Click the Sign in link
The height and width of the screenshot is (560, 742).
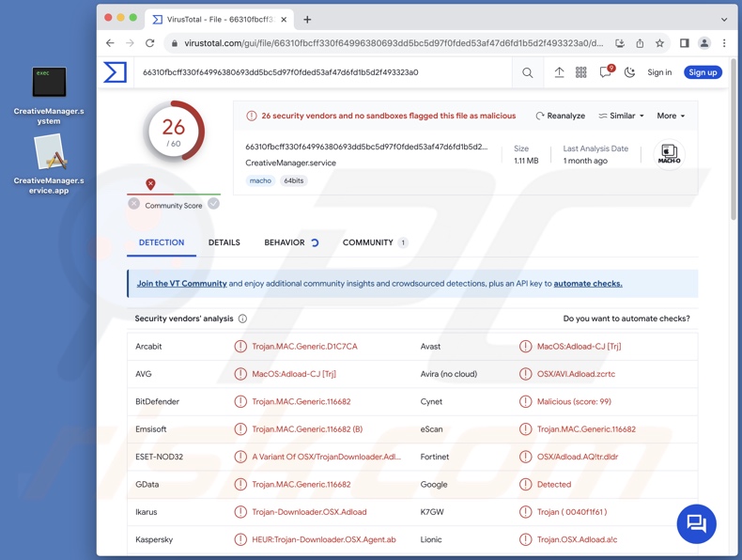click(659, 72)
